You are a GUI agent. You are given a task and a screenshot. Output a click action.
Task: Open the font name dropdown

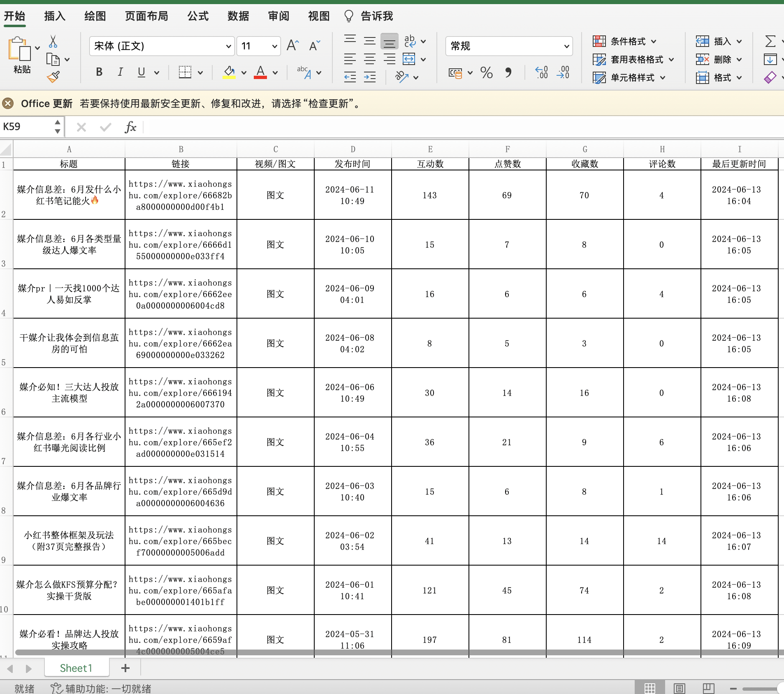click(229, 46)
